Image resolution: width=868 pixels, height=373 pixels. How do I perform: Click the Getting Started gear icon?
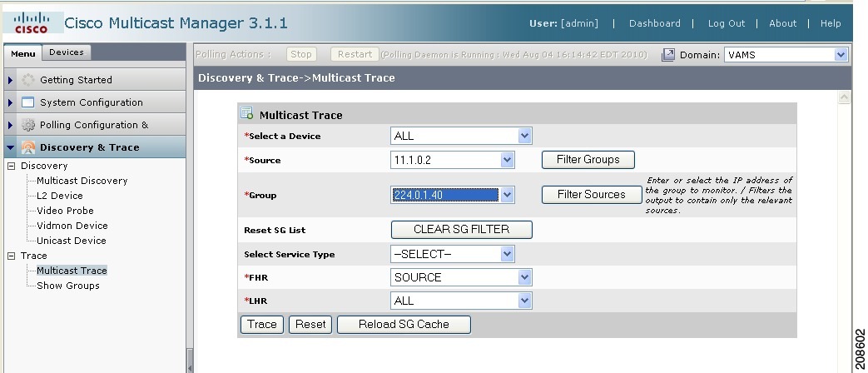coord(28,80)
